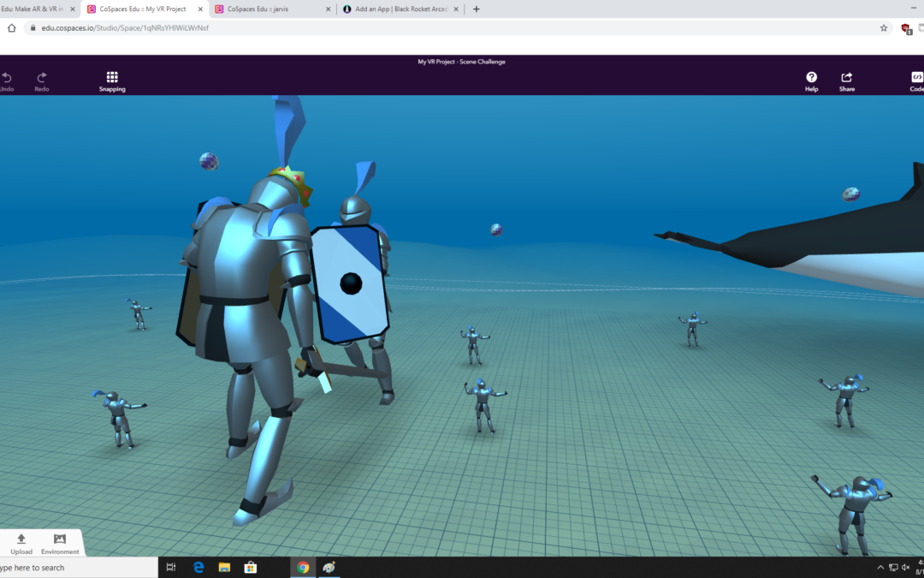Click the address bar URL

pos(125,27)
